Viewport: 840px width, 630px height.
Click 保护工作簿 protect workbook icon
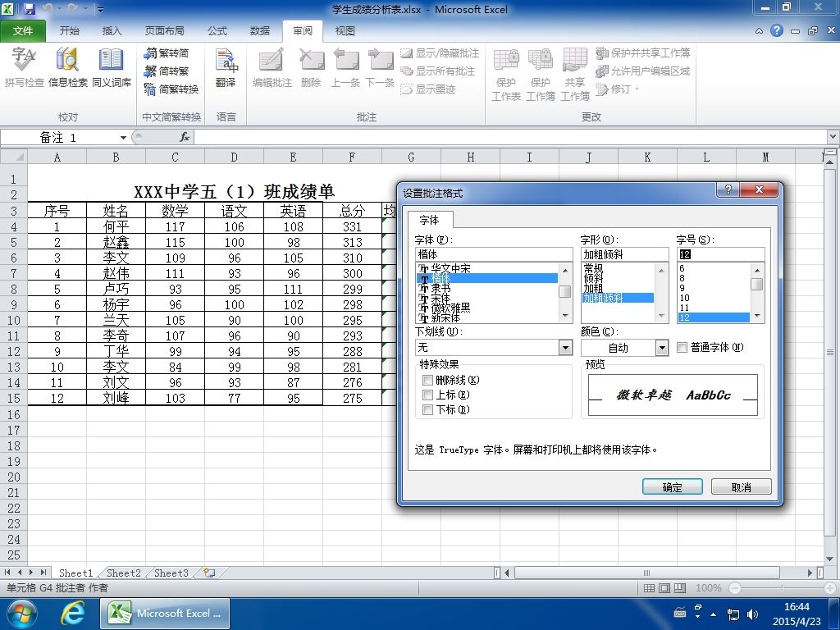[x=540, y=74]
